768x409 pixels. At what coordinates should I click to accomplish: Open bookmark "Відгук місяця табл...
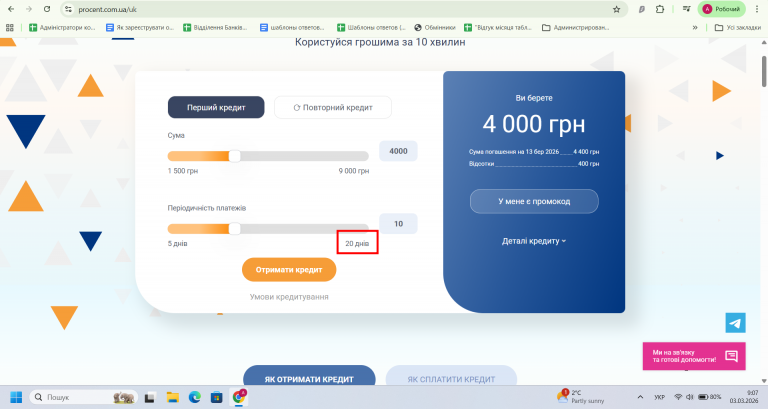click(498, 27)
